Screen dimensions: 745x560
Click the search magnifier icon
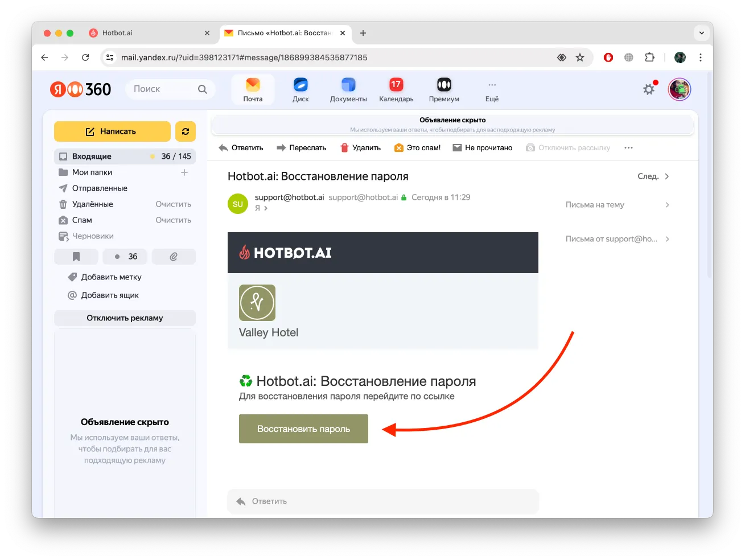pyautogui.click(x=202, y=89)
